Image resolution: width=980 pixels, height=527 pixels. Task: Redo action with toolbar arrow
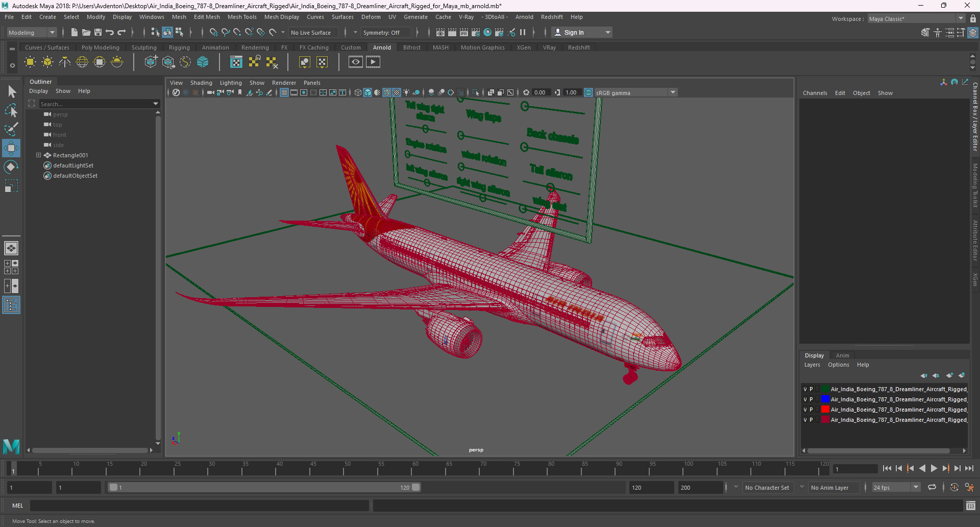[x=121, y=32]
